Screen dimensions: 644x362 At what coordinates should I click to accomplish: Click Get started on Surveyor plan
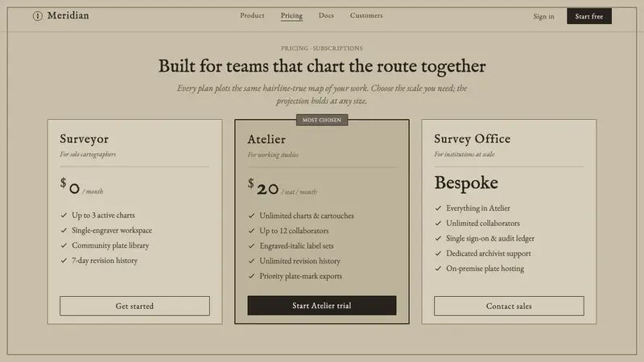(134, 306)
